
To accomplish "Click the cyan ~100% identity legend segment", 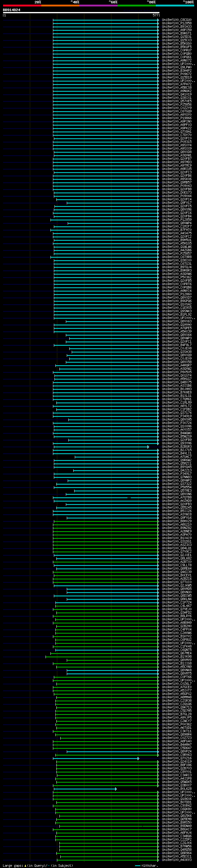I will (x=175, y=6).
